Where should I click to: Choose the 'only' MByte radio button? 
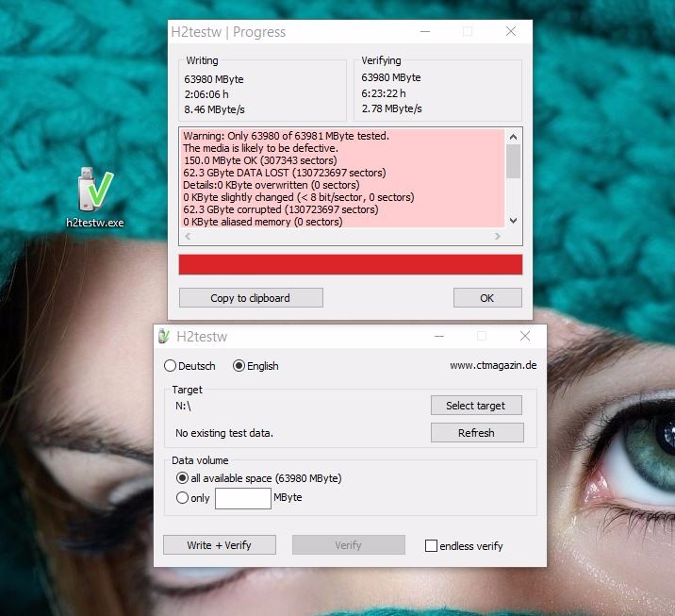182,497
